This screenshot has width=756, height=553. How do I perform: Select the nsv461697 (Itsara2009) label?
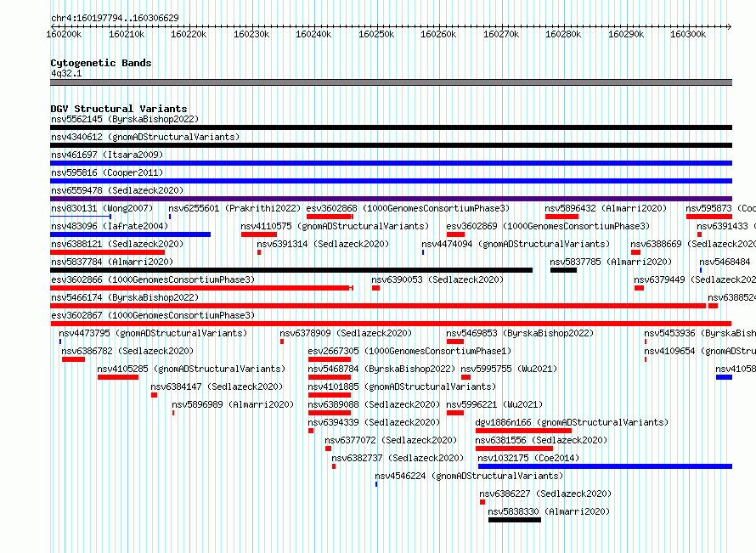pyautogui.click(x=107, y=155)
